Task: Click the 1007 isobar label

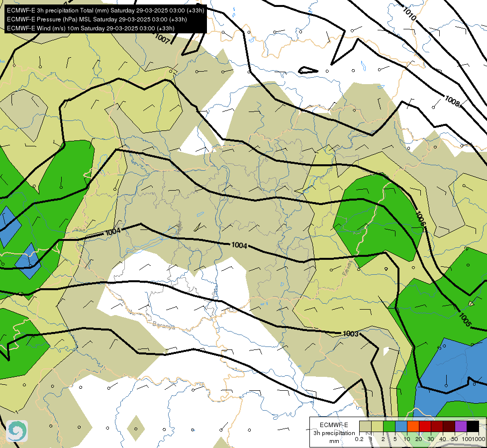Action: tap(163, 38)
